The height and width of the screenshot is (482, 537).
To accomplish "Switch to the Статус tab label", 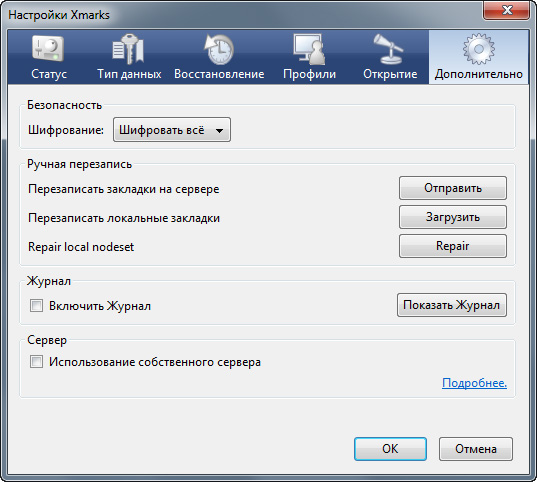I will (49, 74).
